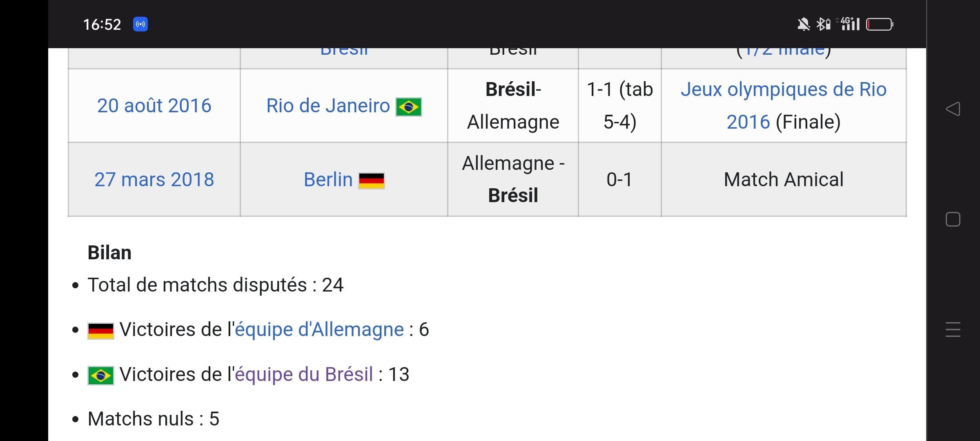Click the German flag next to Berlin
The height and width of the screenshot is (441, 980).
coord(371,181)
